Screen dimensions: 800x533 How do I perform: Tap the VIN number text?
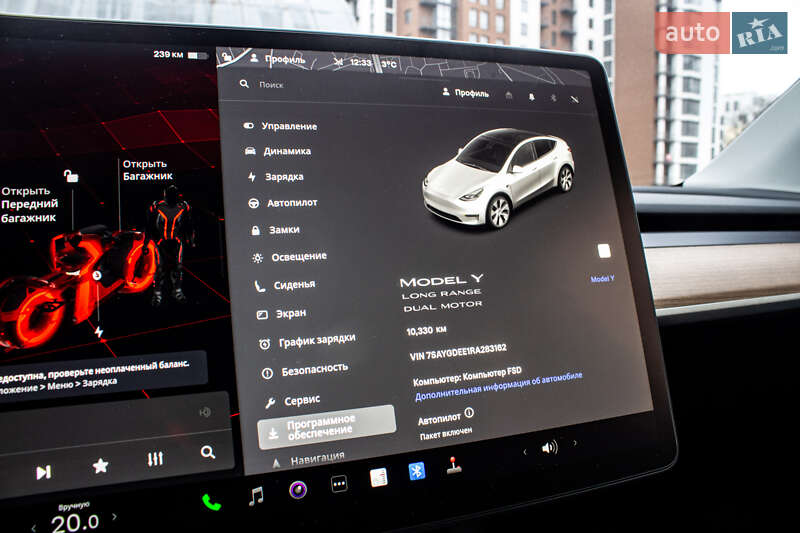[458, 352]
